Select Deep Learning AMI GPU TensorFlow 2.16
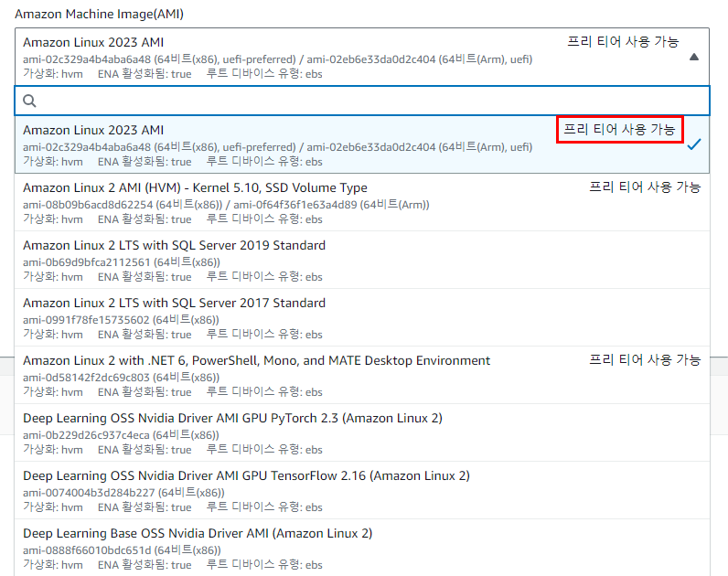The height and width of the screenshot is (576, 728). pos(362,490)
